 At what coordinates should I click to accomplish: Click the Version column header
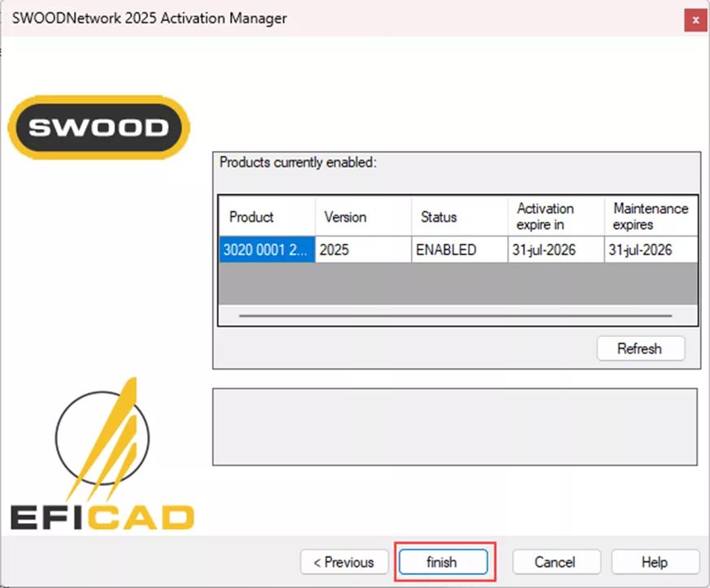tap(362, 217)
